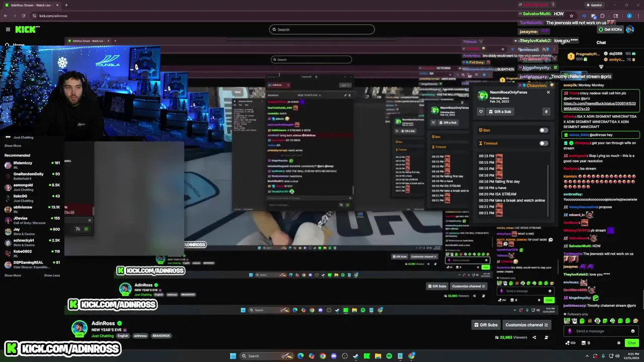644x362 pixels.
Task: Open the Kick hamburger sidebar menu
Action: coord(8,29)
